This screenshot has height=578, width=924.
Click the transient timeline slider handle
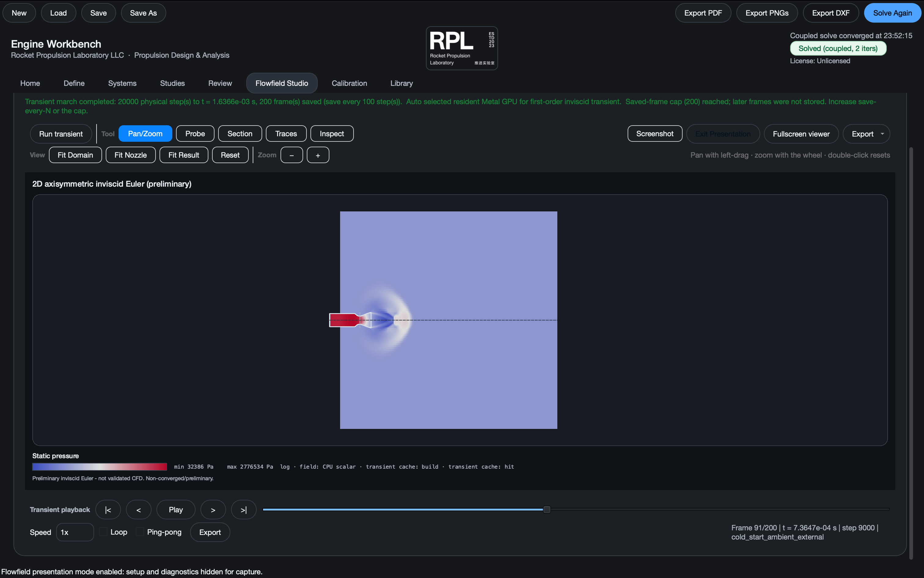tap(547, 509)
